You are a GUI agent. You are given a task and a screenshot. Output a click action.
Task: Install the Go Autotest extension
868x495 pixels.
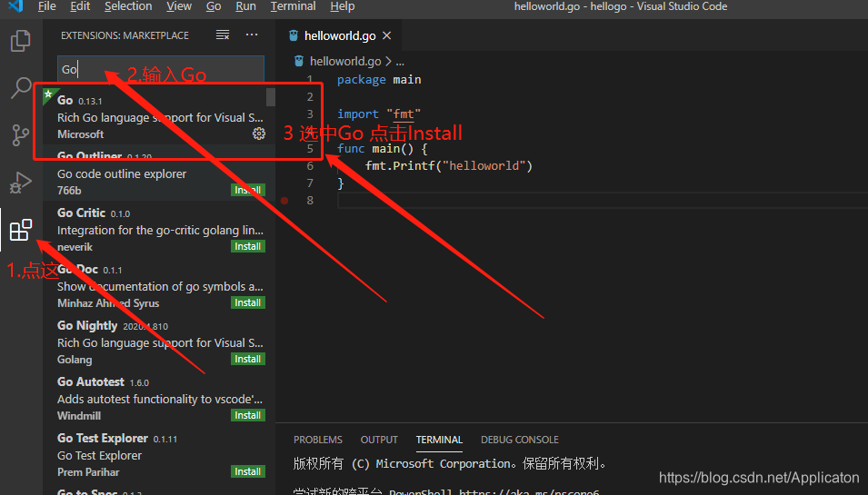pyautogui.click(x=247, y=415)
